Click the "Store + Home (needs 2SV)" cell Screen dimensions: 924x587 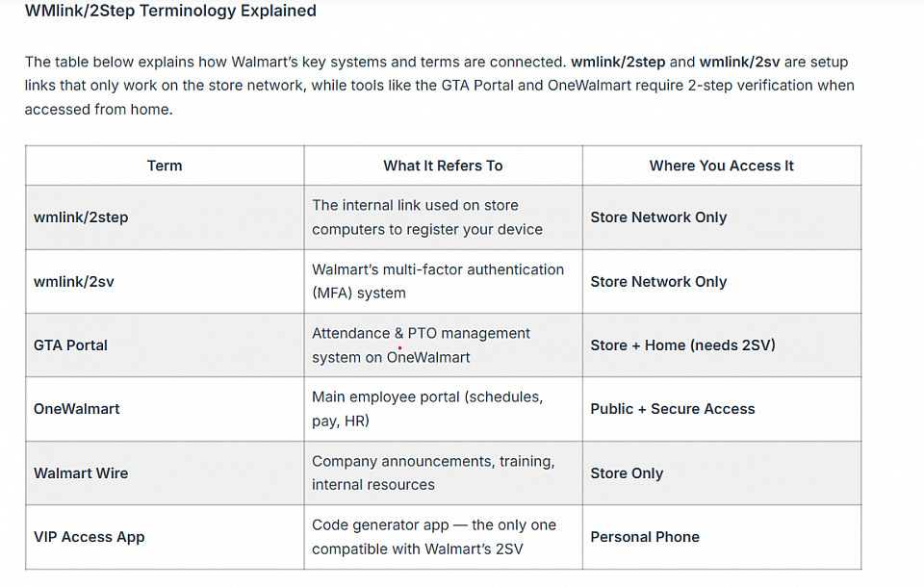pyautogui.click(x=682, y=345)
